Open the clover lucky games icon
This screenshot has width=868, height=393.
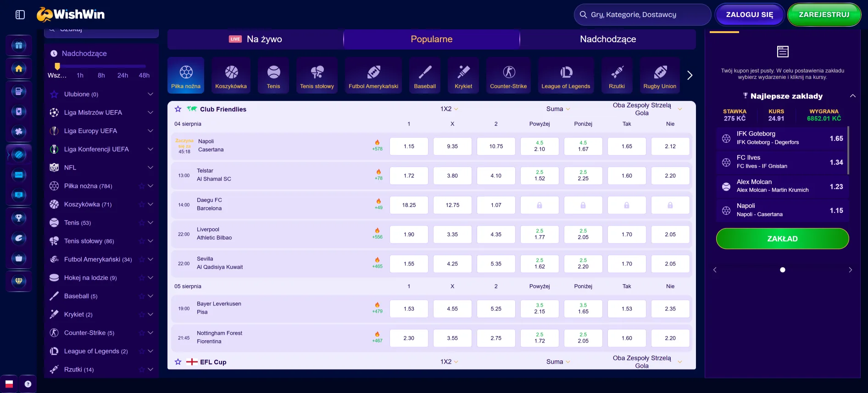(x=19, y=132)
